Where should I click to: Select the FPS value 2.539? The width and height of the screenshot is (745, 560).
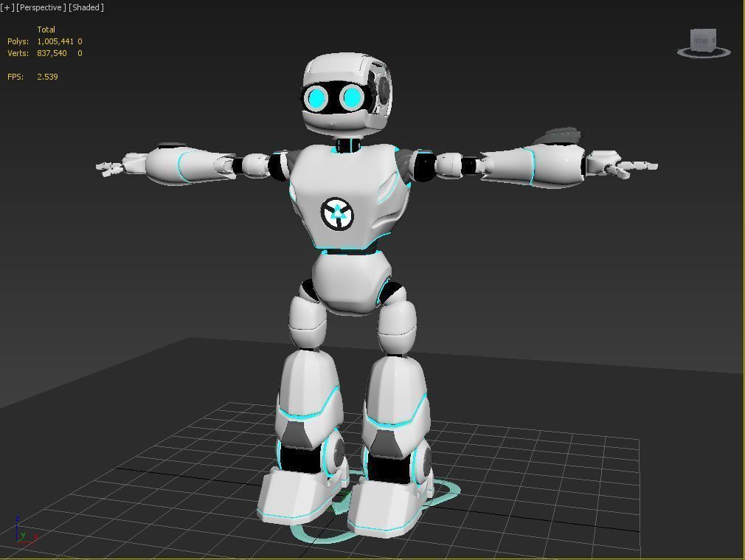pyautogui.click(x=47, y=77)
